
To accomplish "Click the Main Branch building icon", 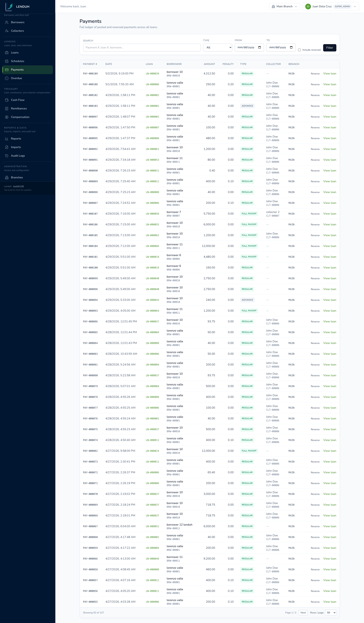I will click(x=273, y=7).
